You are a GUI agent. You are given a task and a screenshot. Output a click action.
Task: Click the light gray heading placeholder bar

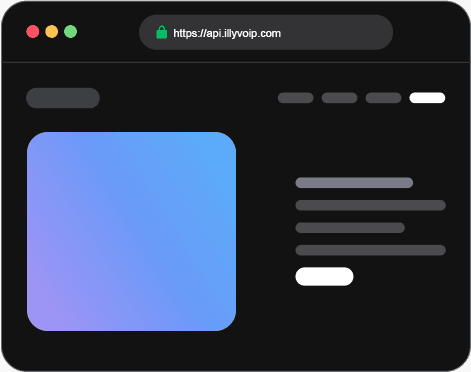[x=354, y=183]
